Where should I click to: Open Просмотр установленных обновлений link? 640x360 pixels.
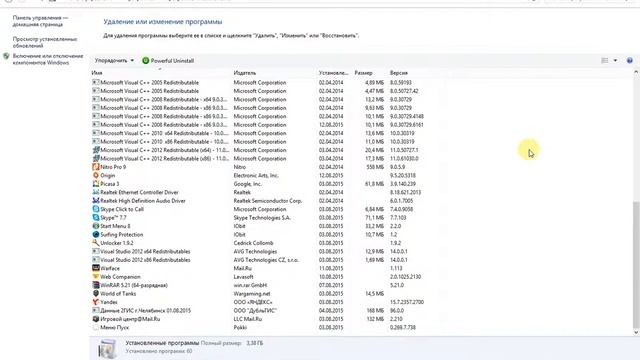[x=44, y=42]
